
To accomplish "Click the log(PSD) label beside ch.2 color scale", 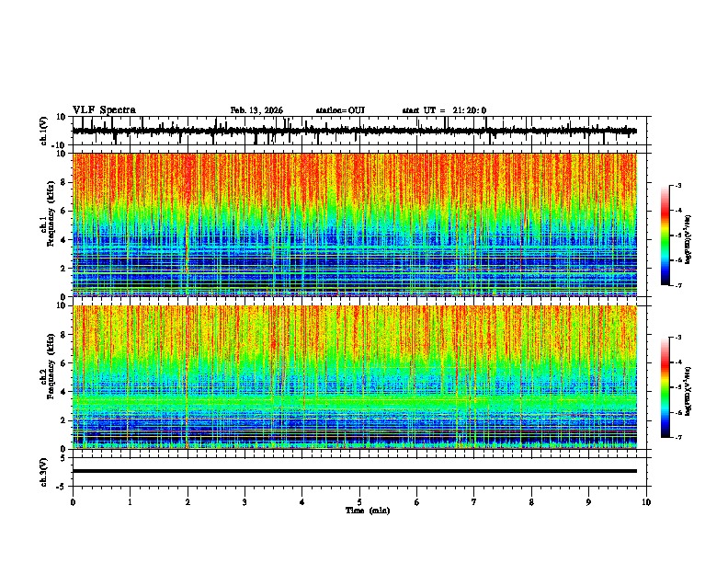I will (x=688, y=391).
